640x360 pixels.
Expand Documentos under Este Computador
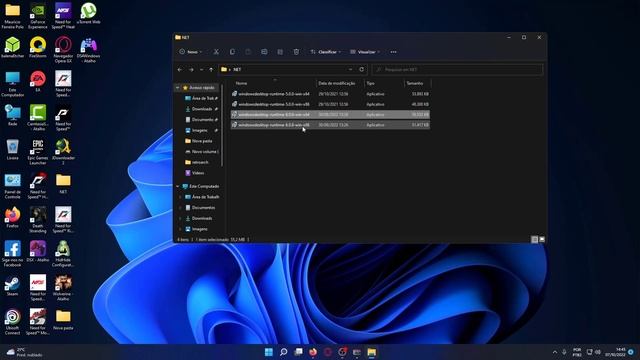(180, 207)
